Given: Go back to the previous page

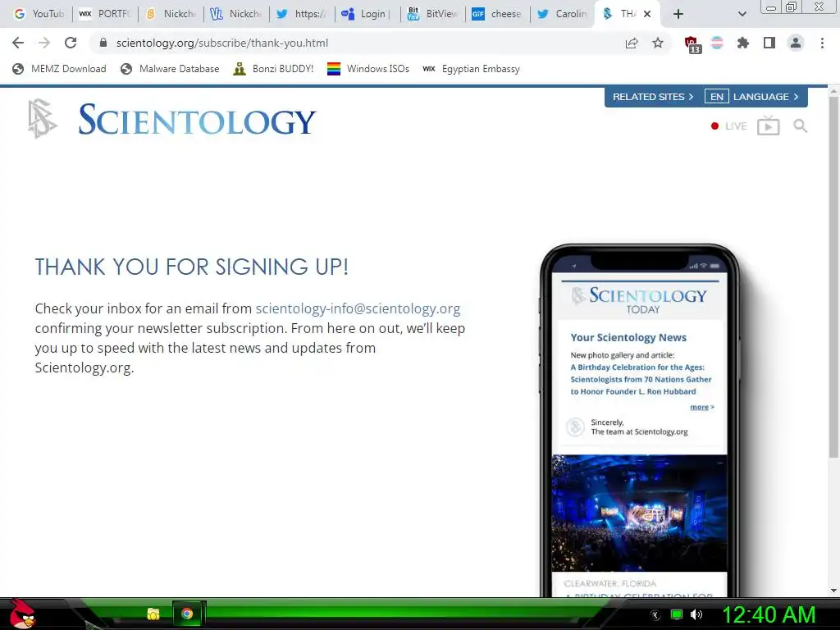Looking at the screenshot, I should click(18, 43).
